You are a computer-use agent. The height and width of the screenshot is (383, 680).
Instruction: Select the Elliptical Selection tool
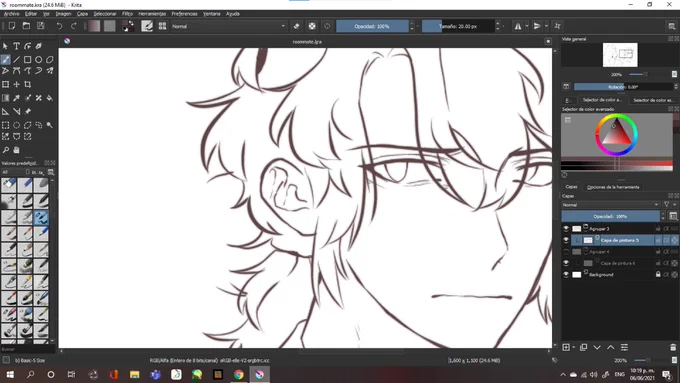(16, 125)
